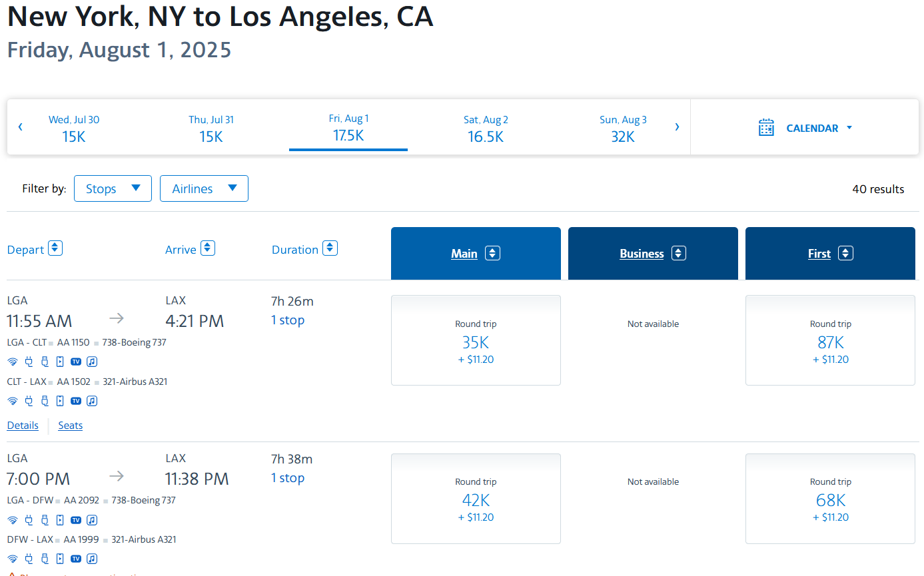
Task: Choose the 68K First fare for the 7:00 PM flight
Action: tap(830, 498)
